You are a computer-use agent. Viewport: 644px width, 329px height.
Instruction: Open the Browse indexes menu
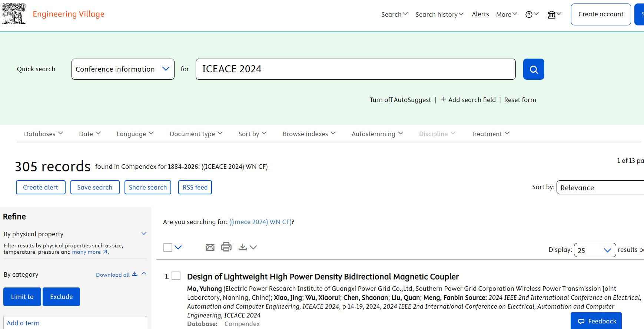click(x=309, y=134)
